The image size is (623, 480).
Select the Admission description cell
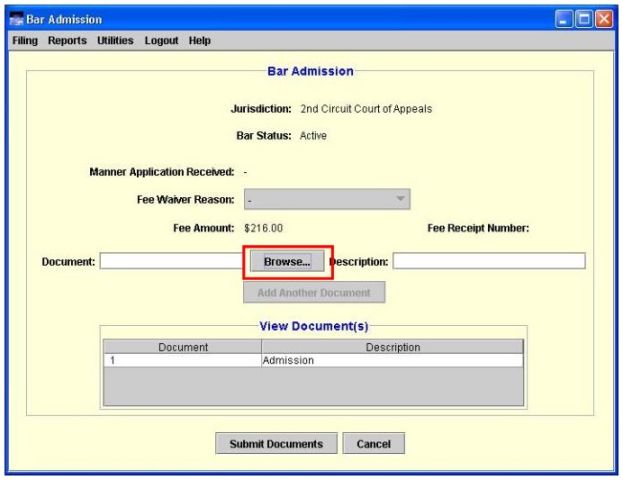tap(392, 360)
